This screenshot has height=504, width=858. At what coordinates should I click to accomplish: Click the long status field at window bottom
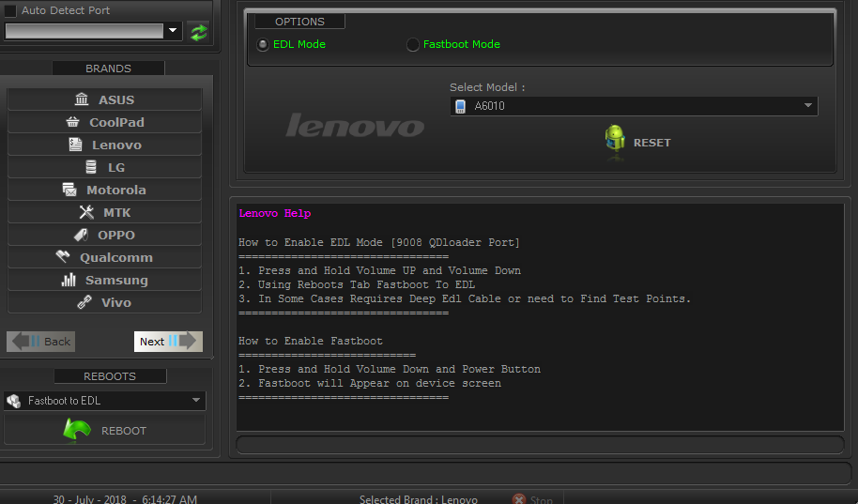(x=426, y=473)
